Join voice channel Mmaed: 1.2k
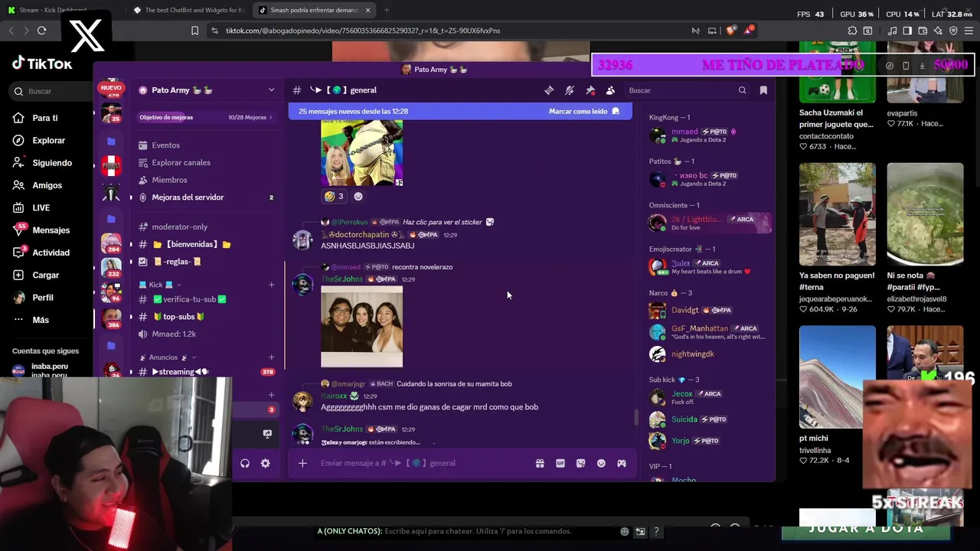The height and width of the screenshot is (551, 980). click(x=174, y=334)
